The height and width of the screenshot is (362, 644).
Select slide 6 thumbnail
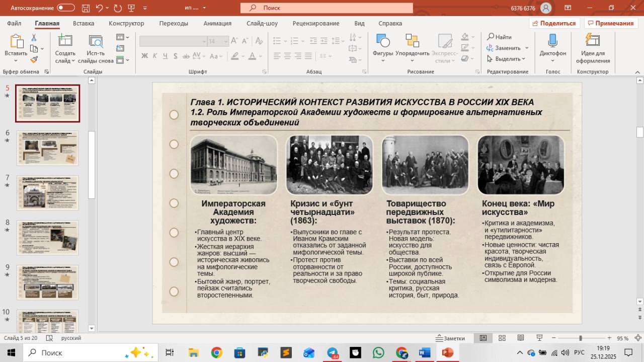click(x=48, y=148)
